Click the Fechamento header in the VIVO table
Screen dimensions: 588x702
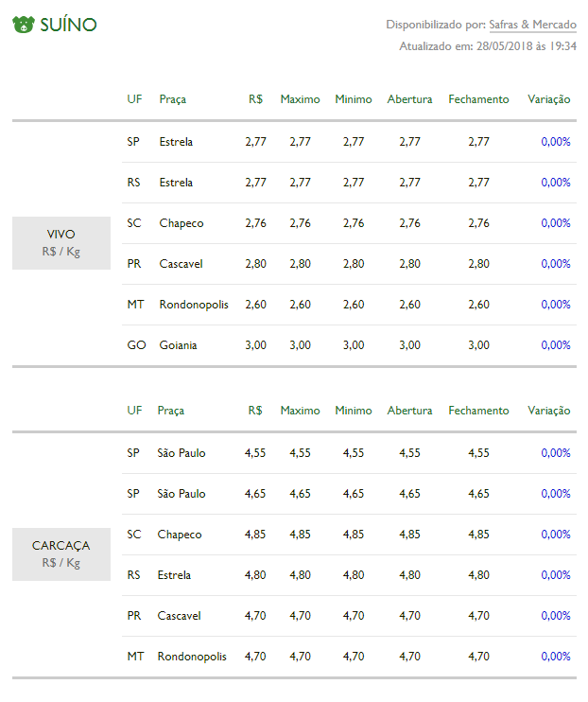click(478, 99)
